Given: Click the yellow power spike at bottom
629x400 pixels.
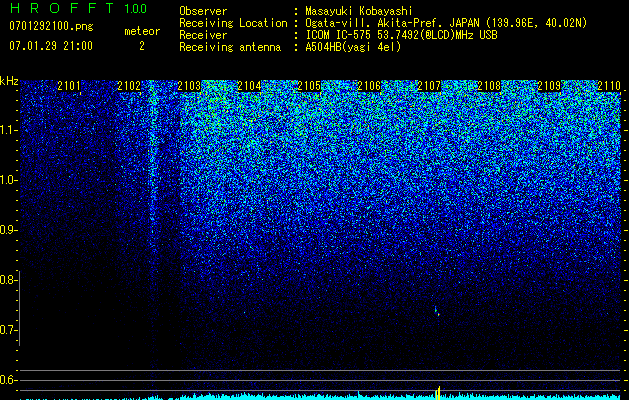Looking at the screenshot, I should [x=438, y=393].
